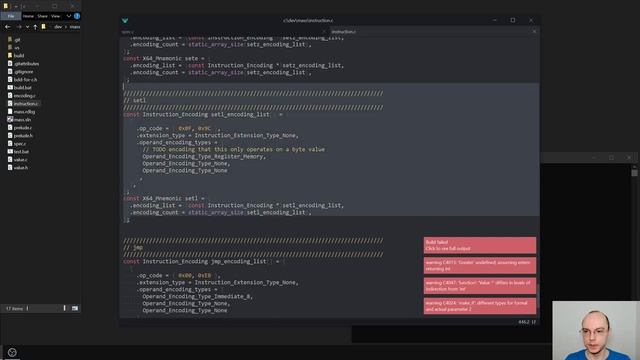Select the encoding.c file
Viewport: 640px width, 360px height.
(x=24, y=96)
